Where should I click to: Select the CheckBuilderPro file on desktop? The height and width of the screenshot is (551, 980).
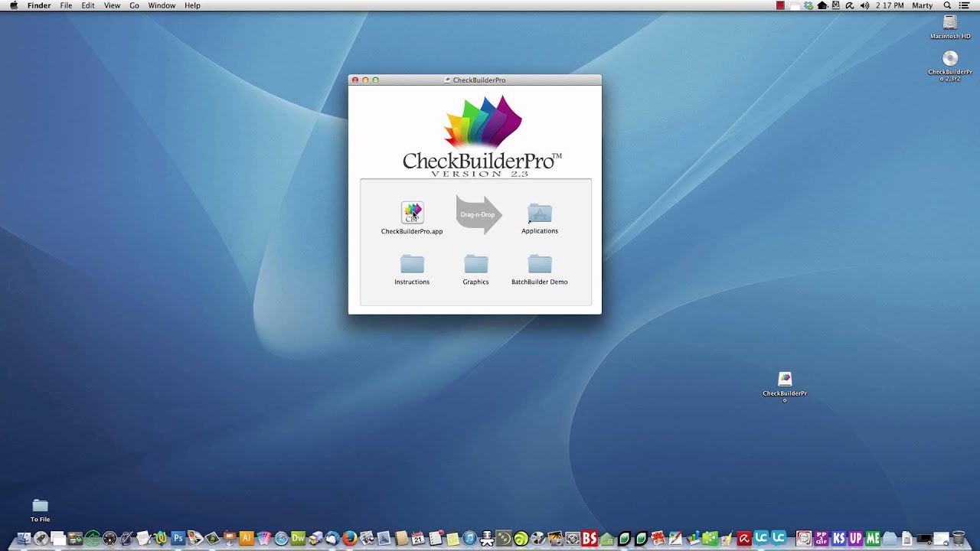785,379
